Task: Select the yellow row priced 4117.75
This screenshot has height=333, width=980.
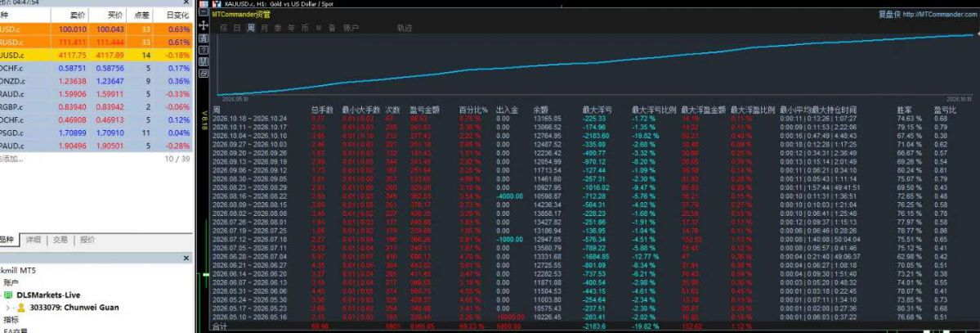Action: (96, 55)
